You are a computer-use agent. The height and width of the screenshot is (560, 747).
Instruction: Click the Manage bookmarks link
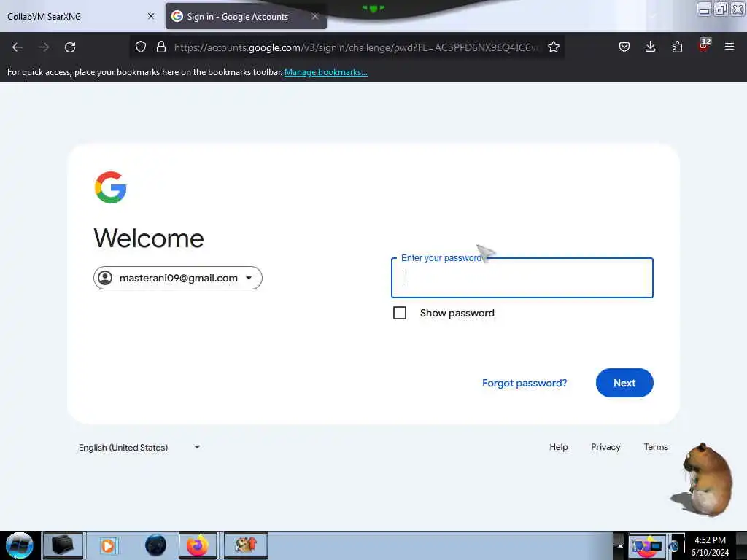pyautogui.click(x=326, y=72)
